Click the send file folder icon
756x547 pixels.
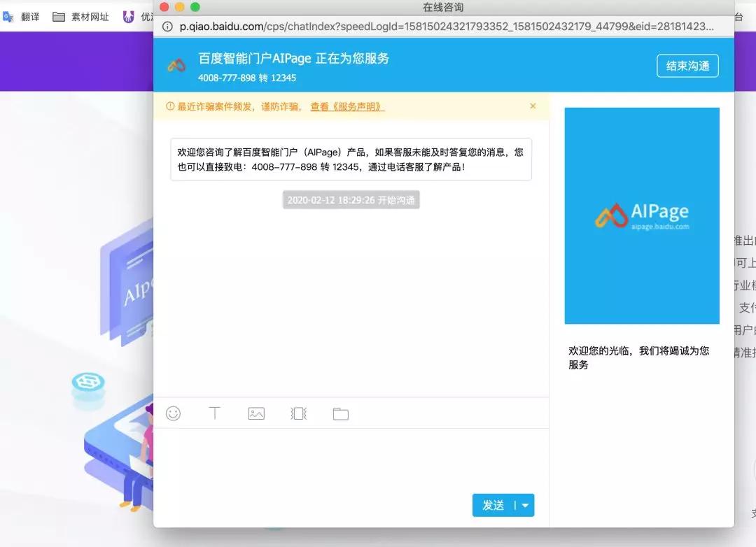tap(341, 413)
